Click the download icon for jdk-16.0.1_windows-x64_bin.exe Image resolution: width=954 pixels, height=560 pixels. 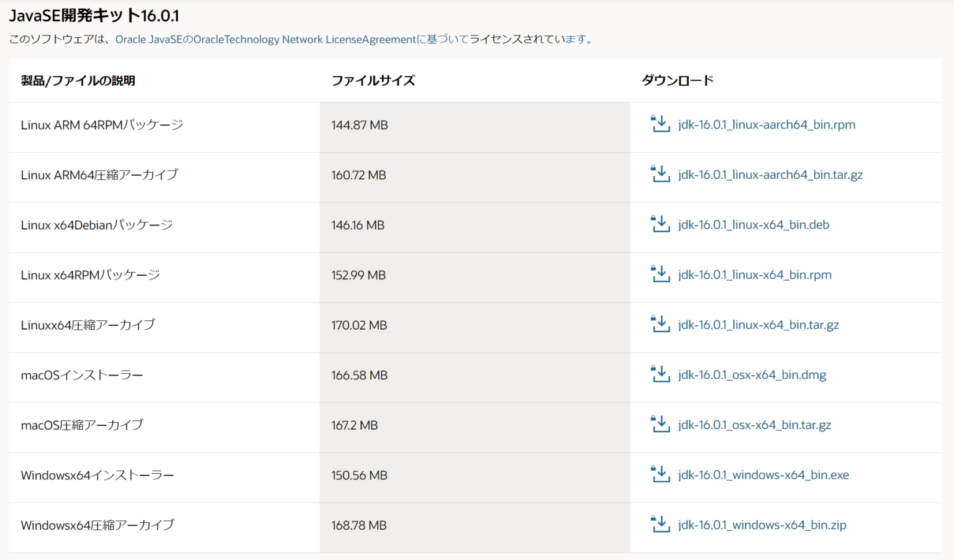point(660,474)
